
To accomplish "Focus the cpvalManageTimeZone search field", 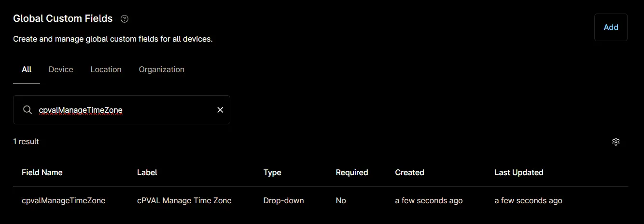I will click(x=122, y=110).
